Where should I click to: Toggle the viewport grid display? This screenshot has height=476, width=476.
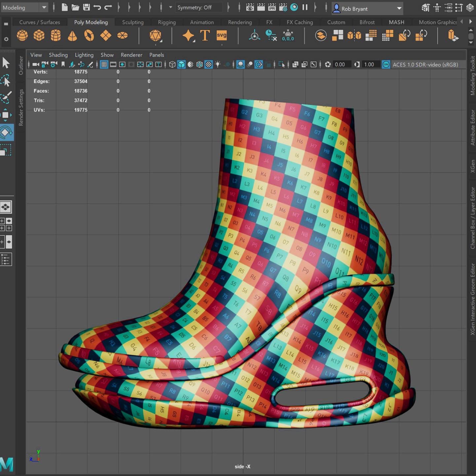tap(104, 65)
